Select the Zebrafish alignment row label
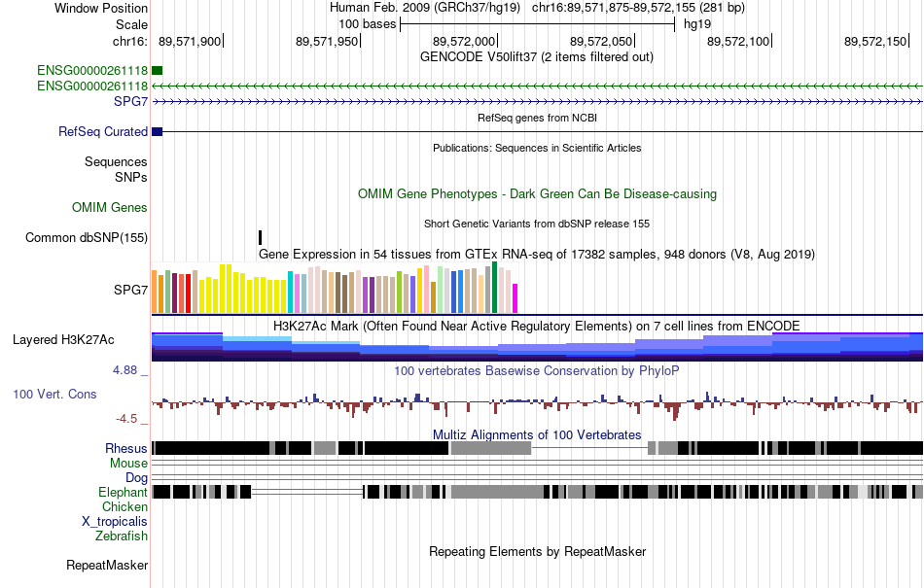The image size is (924, 588). (122, 536)
